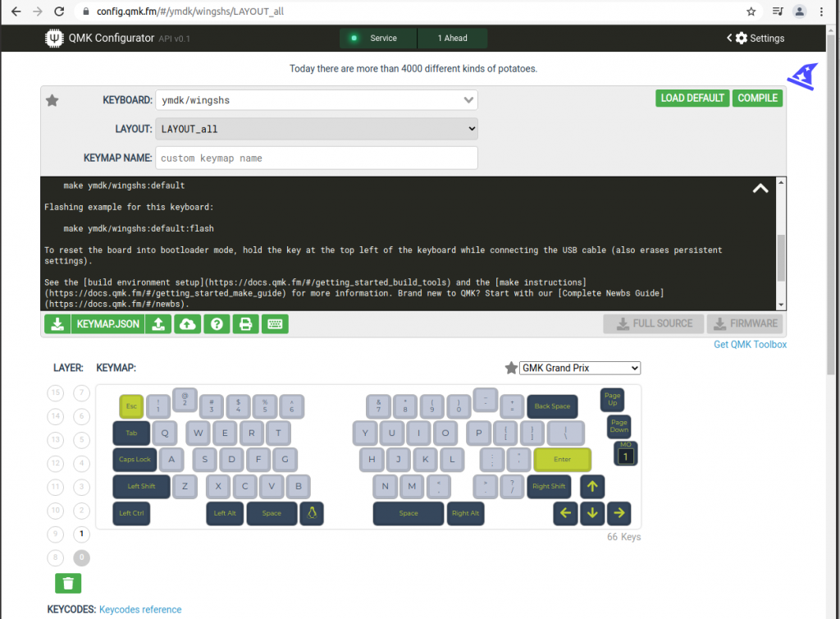The width and height of the screenshot is (840, 619).
Task: Select the Tab key on keymap
Action: coord(131,433)
